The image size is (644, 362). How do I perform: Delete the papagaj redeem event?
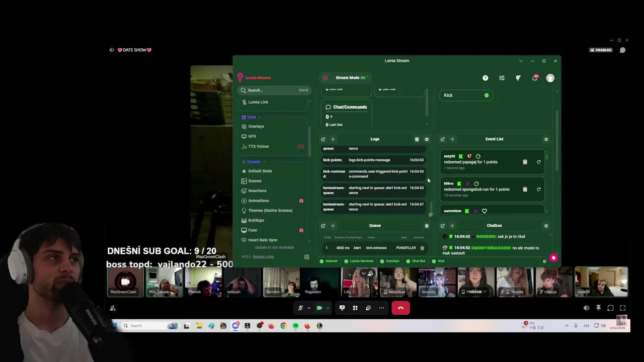(x=525, y=162)
